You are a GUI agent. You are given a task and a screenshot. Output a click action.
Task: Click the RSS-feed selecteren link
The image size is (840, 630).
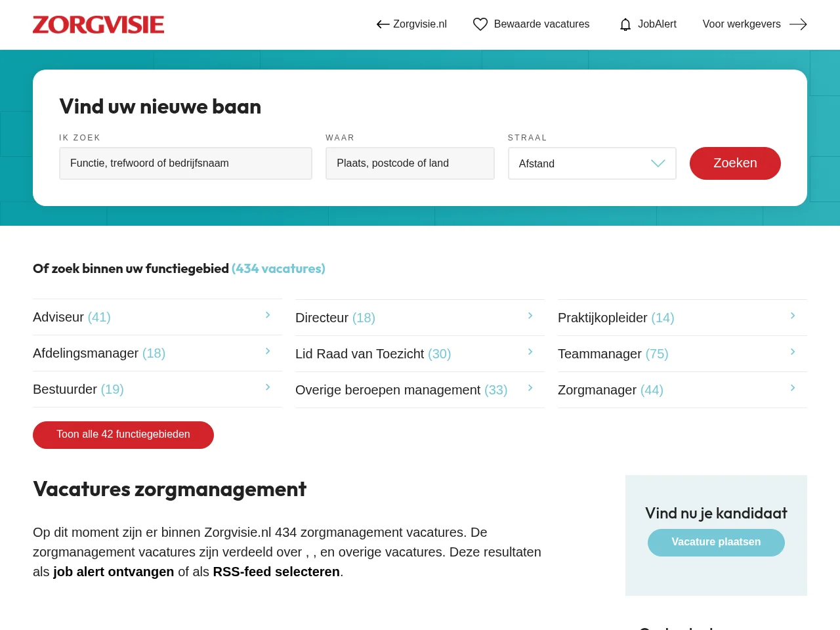276,572
